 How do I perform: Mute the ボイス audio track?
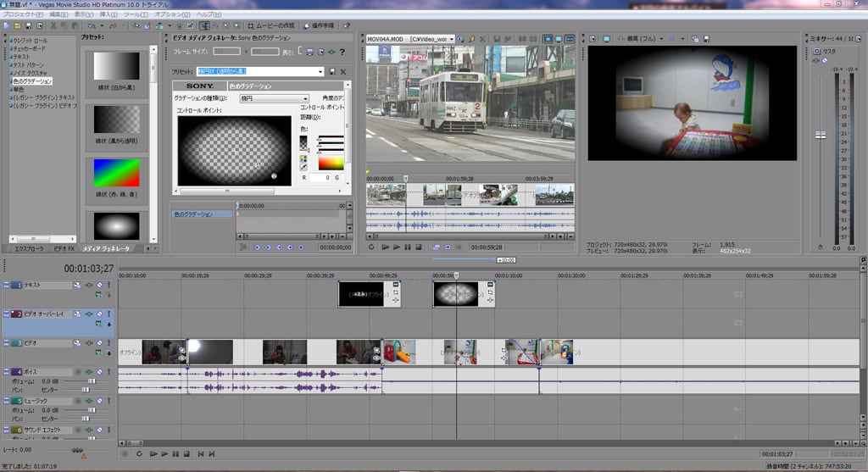(99, 372)
